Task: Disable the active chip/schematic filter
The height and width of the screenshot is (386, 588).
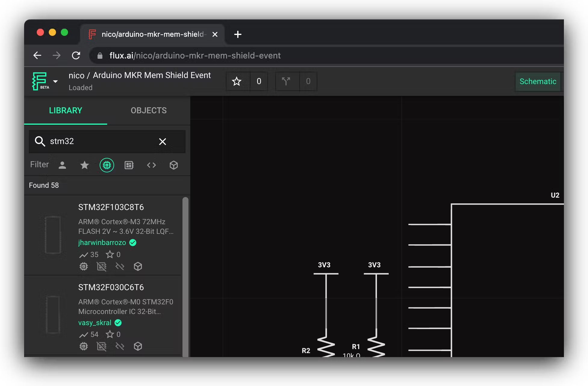Action: [107, 165]
